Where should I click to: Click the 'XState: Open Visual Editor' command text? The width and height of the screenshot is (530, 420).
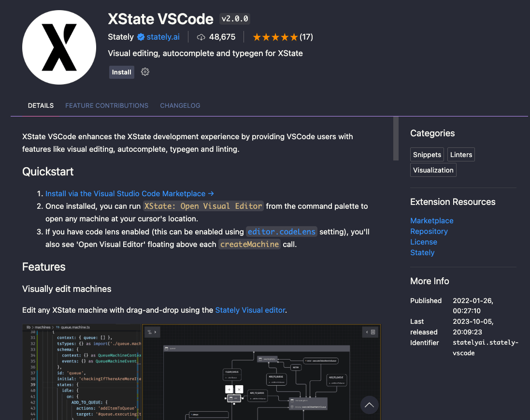pyautogui.click(x=203, y=206)
